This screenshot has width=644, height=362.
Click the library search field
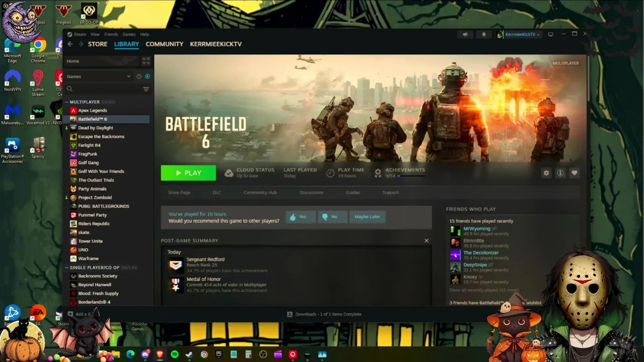pos(104,89)
